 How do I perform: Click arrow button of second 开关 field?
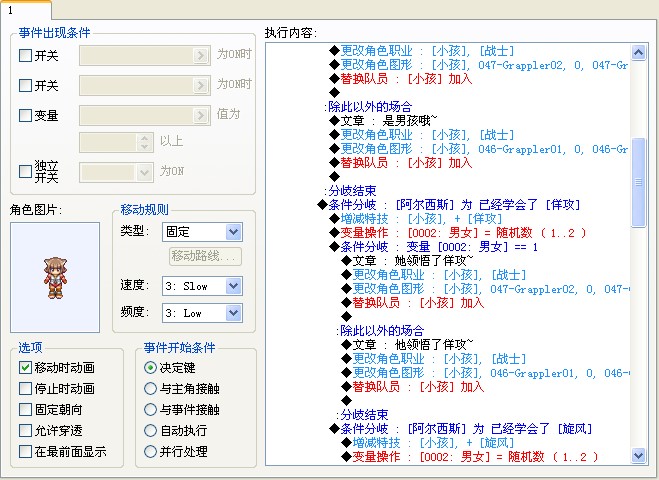coord(201,85)
